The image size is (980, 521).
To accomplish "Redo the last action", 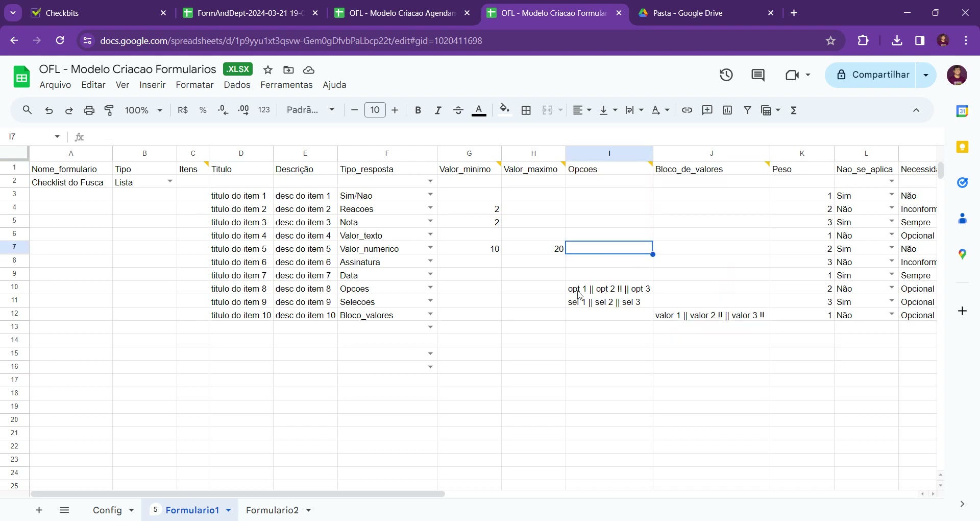I will pos(69,110).
